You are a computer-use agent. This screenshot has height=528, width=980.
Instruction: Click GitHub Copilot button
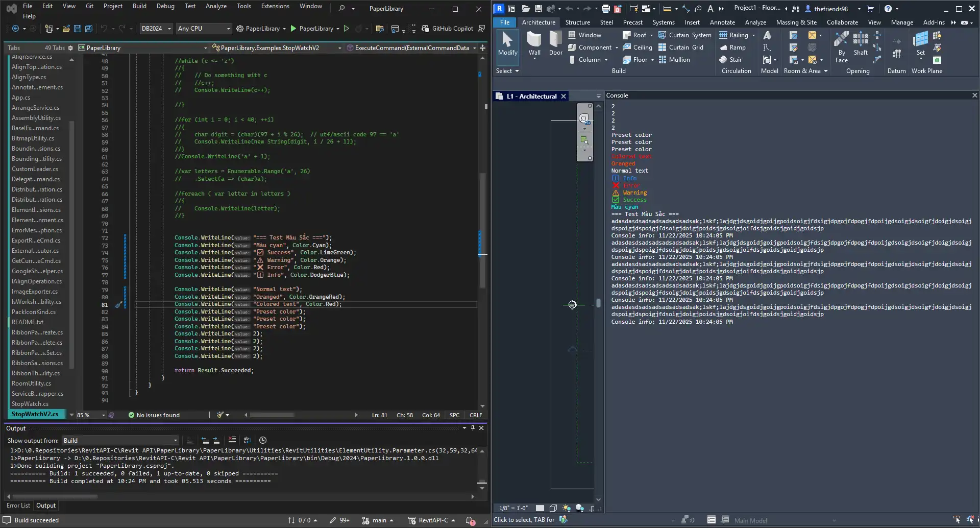[x=447, y=29]
